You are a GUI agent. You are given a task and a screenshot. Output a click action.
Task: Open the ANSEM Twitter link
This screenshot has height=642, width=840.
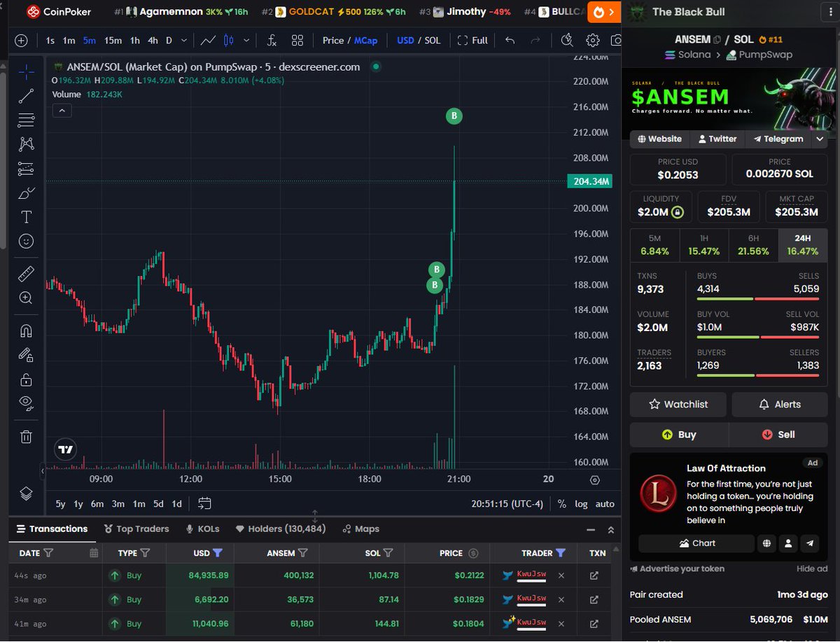tap(717, 139)
